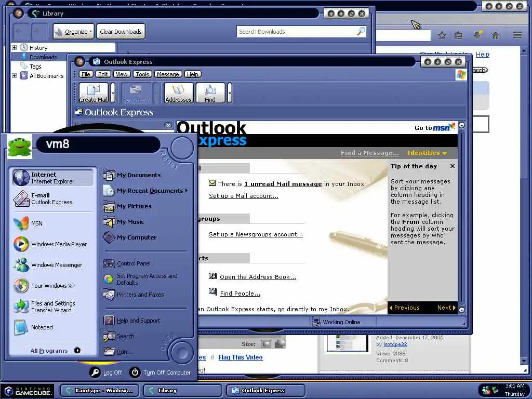
Task: Open My Computer
Action: pyautogui.click(x=130, y=237)
